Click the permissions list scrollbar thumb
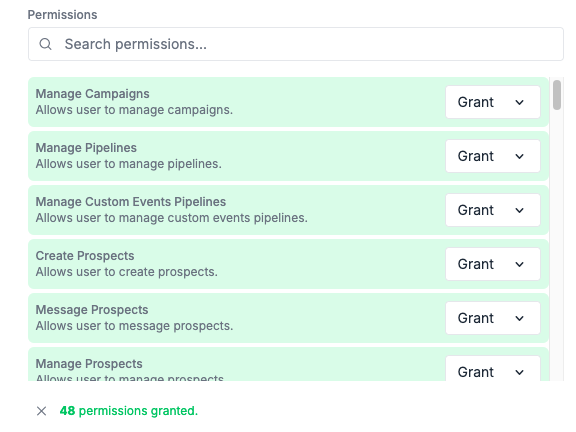This screenshot has height=432, width=576. [557, 95]
